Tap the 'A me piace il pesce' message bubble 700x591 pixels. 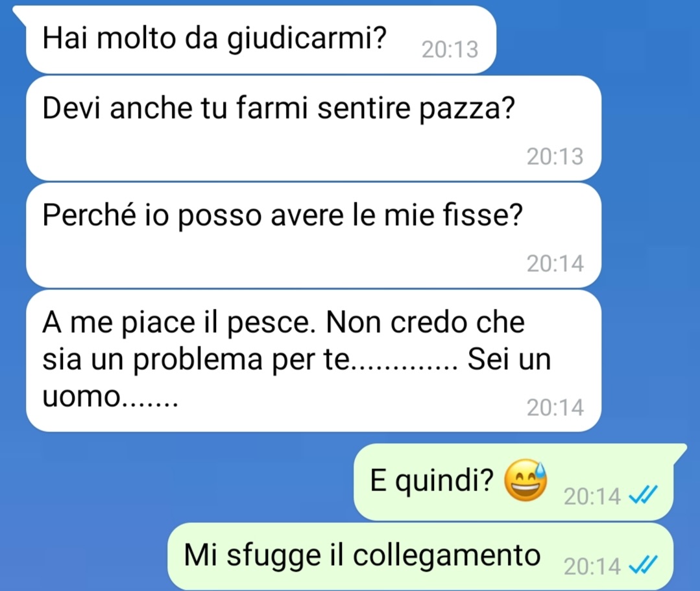313,361
